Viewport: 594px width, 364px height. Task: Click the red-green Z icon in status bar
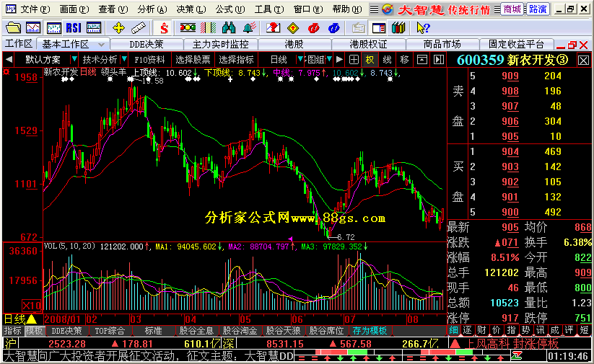tap(517, 355)
